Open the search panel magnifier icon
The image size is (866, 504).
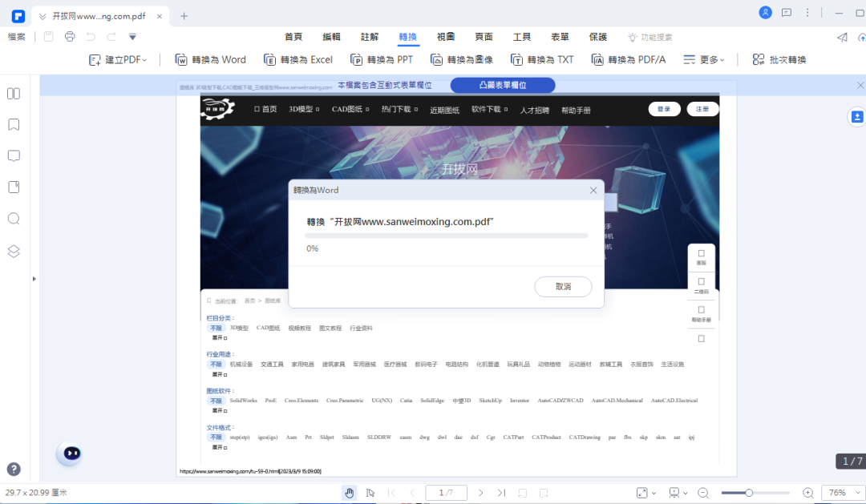(14, 219)
